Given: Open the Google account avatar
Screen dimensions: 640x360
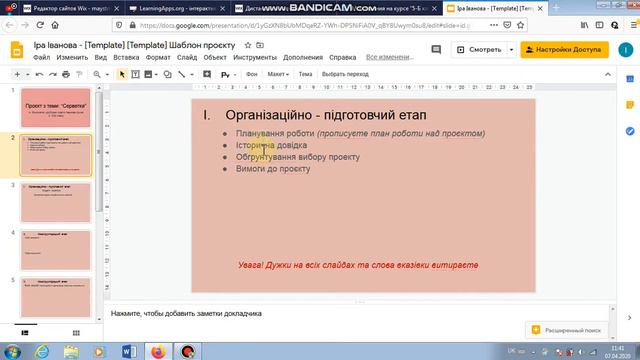Looking at the screenshot, I should pyautogui.click(x=625, y=50).
